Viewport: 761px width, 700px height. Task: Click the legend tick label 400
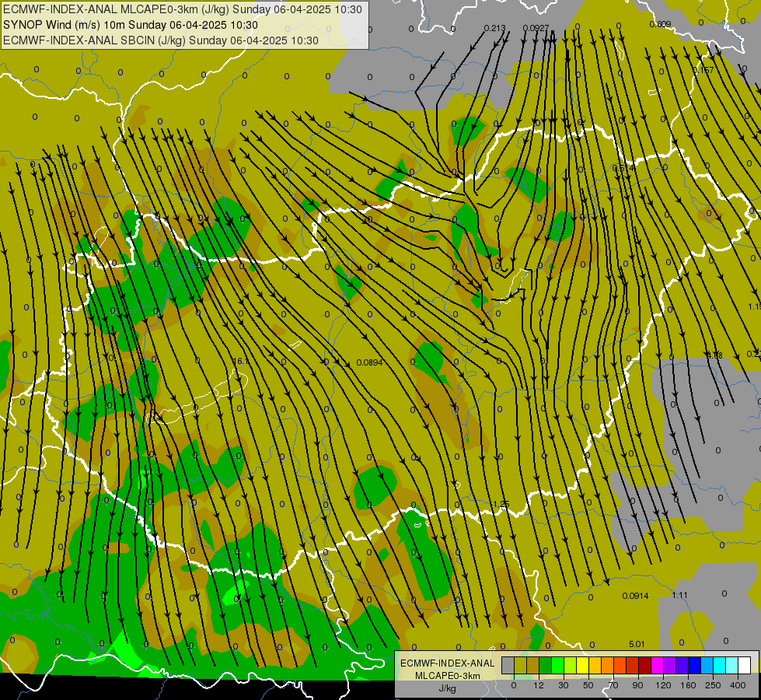pos(738,685)
